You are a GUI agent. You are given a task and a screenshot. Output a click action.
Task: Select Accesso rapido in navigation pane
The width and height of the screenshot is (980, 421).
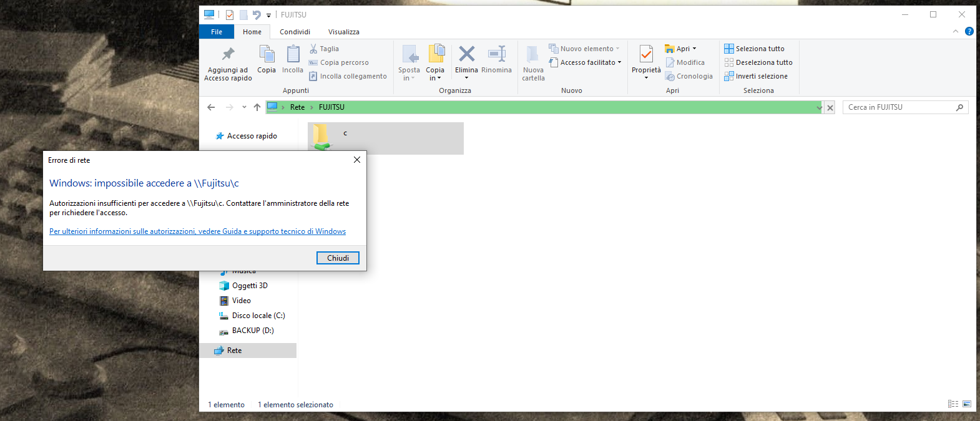pyautogui.click(x=252, y=136)
